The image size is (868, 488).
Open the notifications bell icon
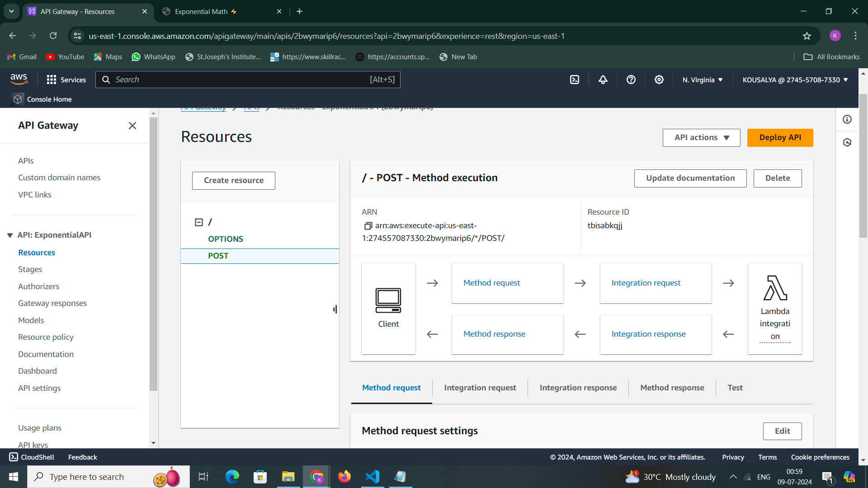point(603,80)
